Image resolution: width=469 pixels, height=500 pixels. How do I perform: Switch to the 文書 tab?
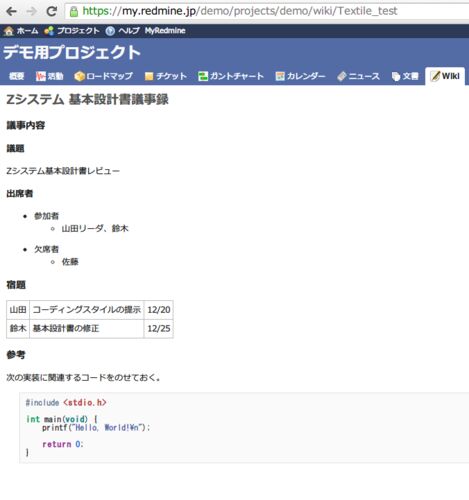pyautogui.click(x=410, y=76)
